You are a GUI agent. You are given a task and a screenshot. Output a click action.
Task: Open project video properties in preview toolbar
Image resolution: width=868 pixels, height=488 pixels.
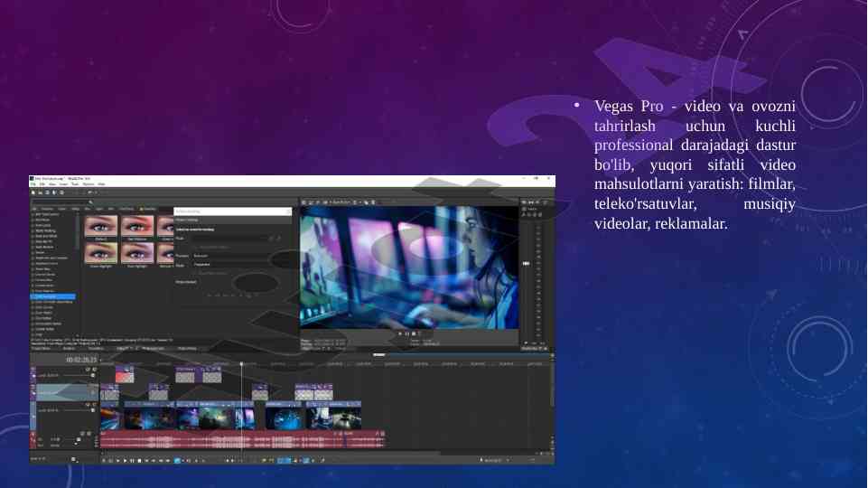(303, 202)
